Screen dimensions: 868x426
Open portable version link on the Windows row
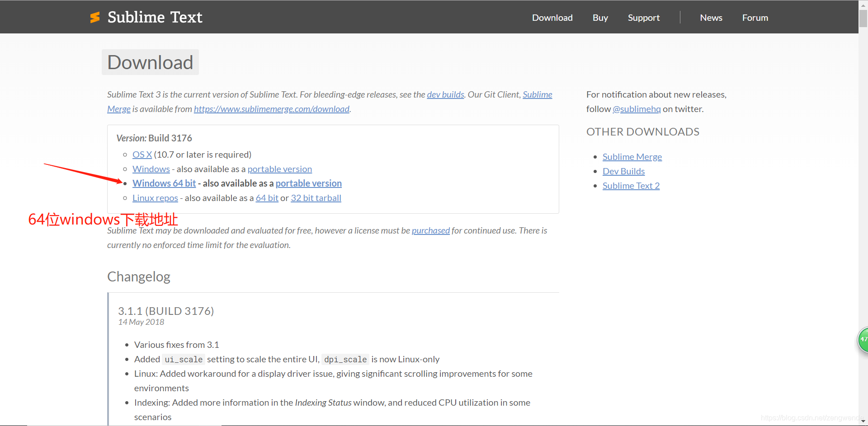click(279, 169)
